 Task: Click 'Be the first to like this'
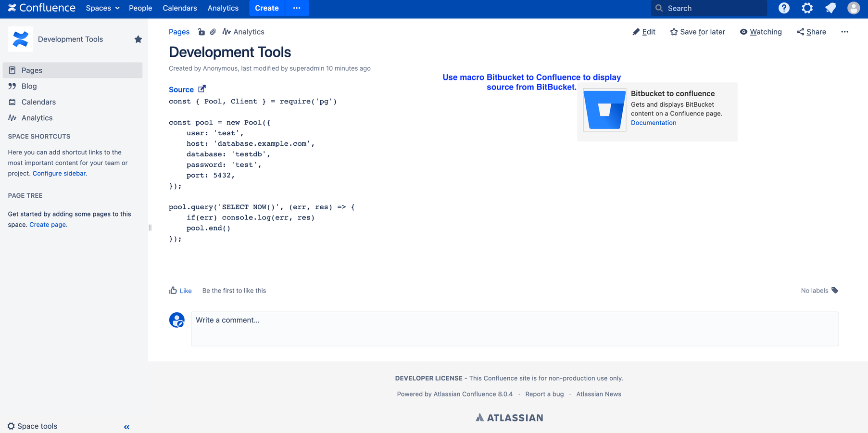(x=234, y=291)
